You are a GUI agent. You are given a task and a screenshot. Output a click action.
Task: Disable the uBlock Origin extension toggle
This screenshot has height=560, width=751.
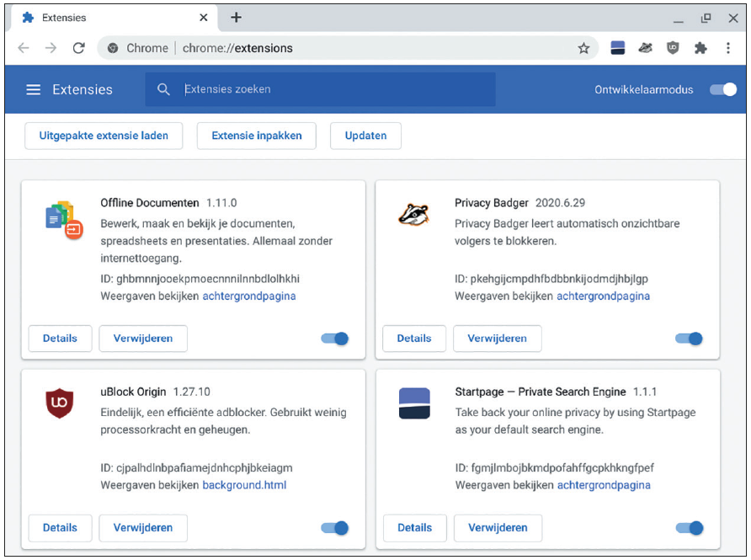pyautogui.click(x=335, y=528)
